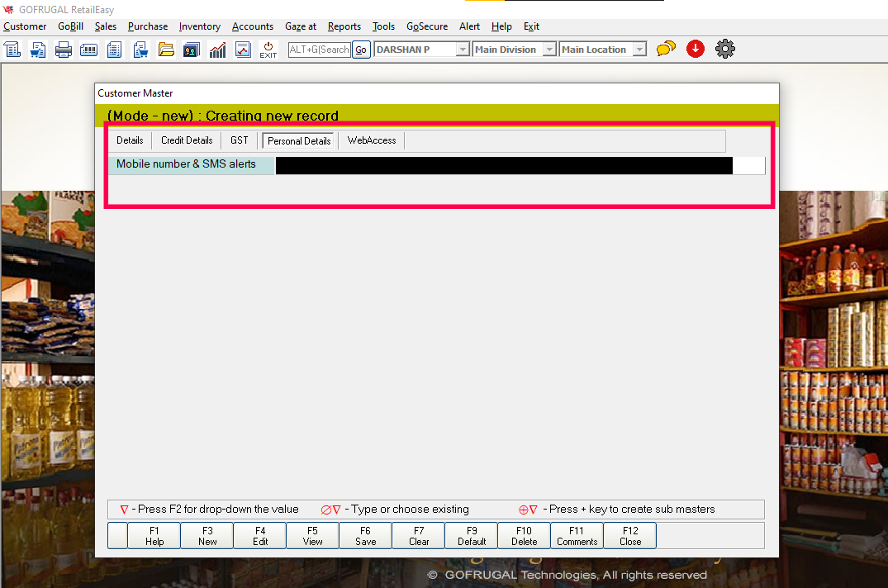Open the Purchase menu
Screen dimensions: 888x588
point(148,26)
